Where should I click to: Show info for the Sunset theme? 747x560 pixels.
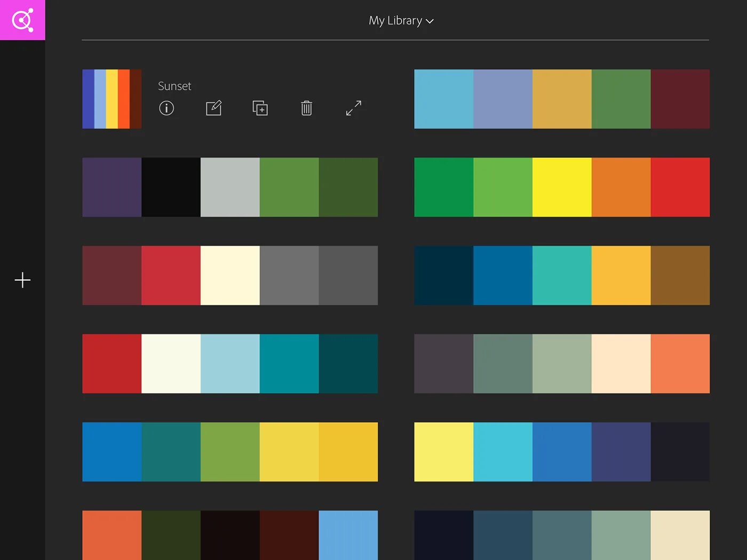(166, 108)
